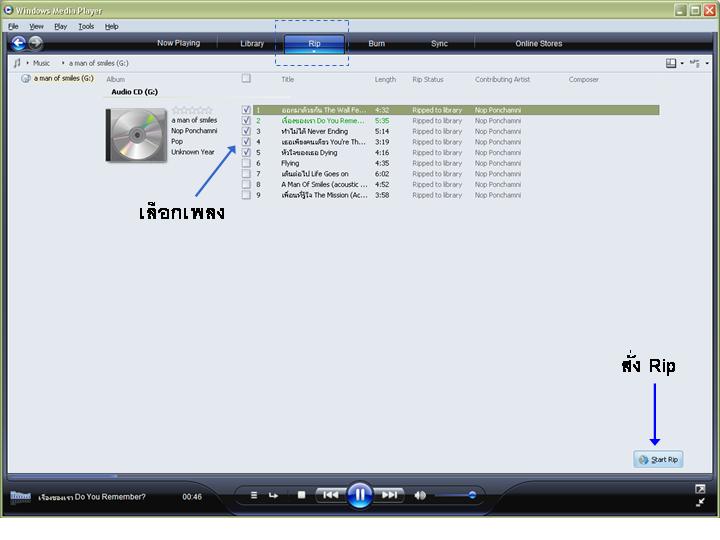The width and height of the screenshot is (720, 540).
Task: Select the Life Goes on track title
Action: coord(315,174)
